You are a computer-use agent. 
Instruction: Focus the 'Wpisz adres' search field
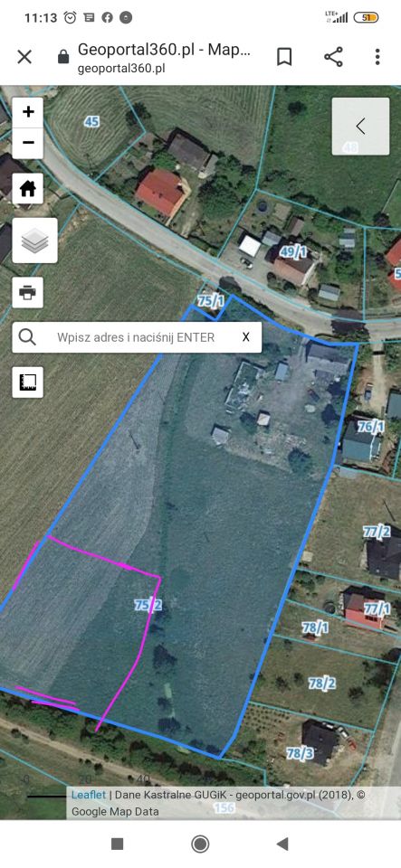point(136,337)
